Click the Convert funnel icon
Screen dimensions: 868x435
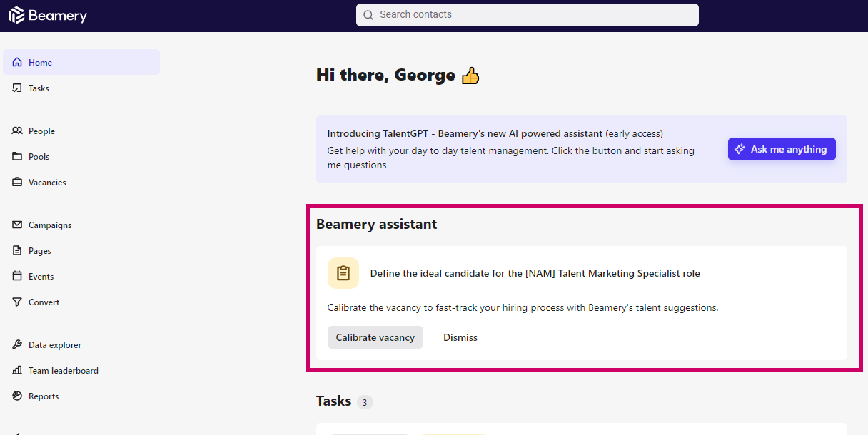point(17,302)
